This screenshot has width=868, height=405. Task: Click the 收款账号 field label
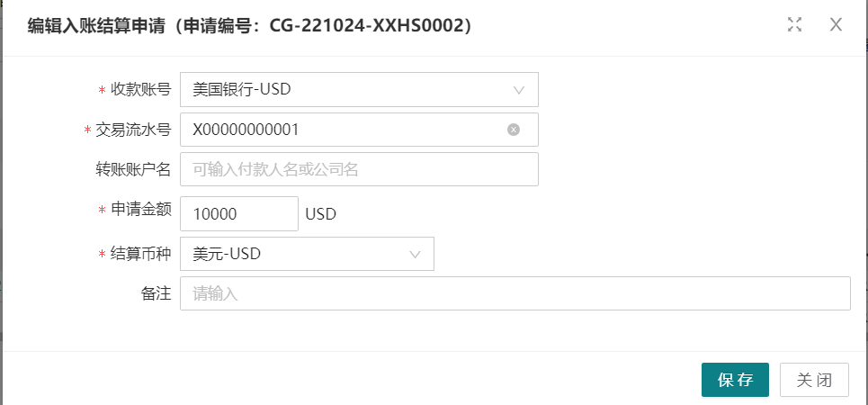140,90
